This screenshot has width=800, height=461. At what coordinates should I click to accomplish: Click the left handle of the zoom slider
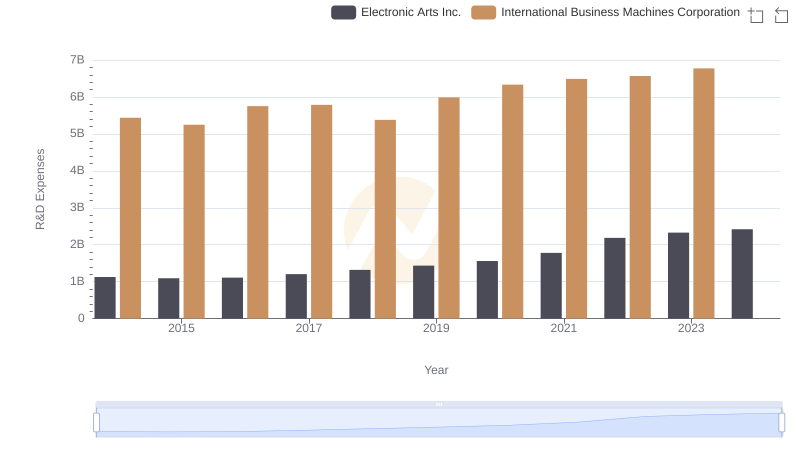[96, 422]
